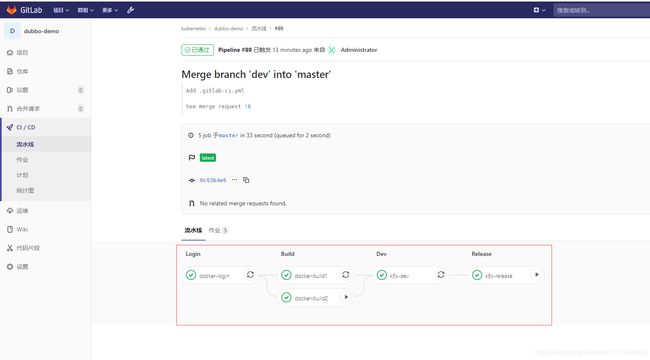The image size is (650, 360).
Task: Open k8s-dev job
Action: coord(399,276)
